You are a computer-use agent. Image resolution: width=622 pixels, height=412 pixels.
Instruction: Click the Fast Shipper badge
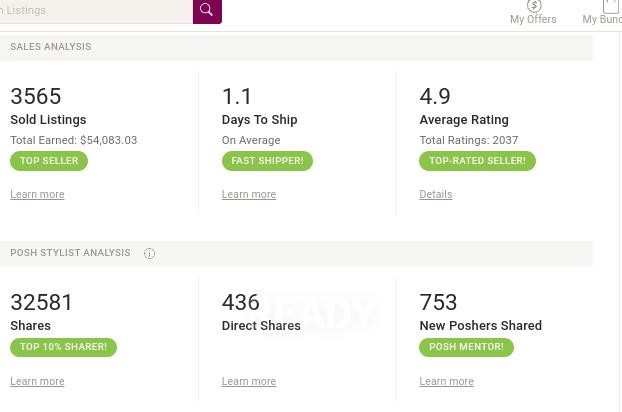(267, 161)
